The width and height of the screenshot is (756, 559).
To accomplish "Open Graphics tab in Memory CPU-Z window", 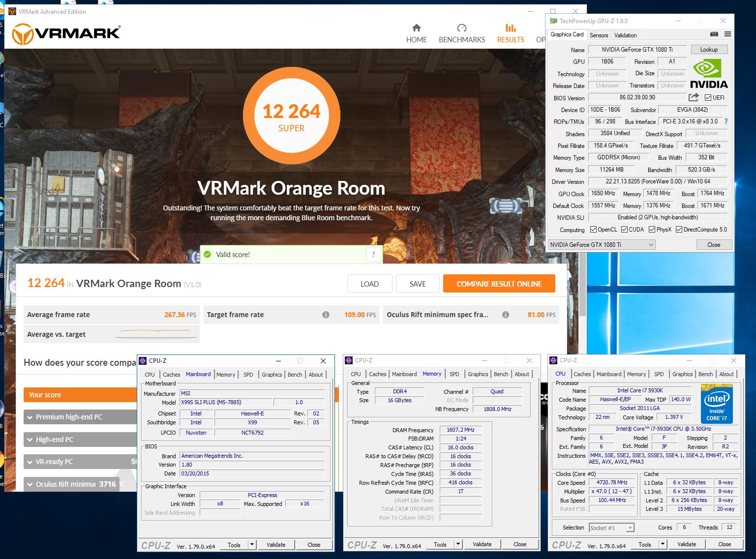I will [x=478, y=374].
